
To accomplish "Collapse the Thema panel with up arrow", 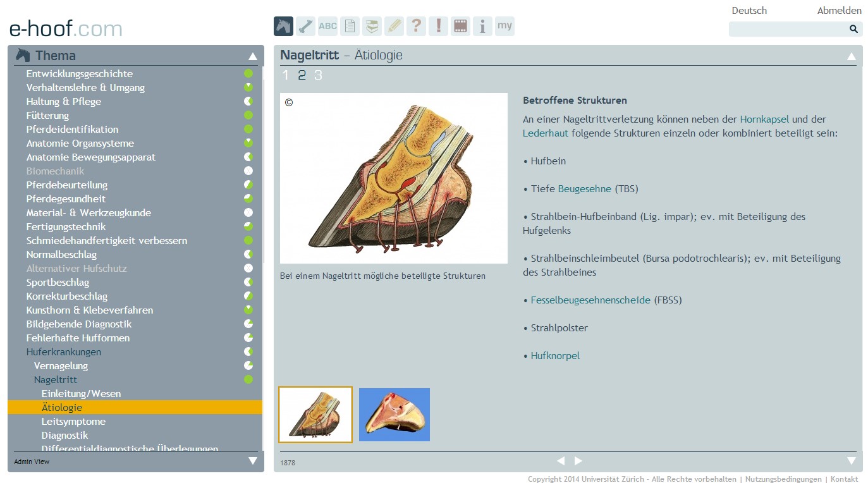I will (253, 56).
